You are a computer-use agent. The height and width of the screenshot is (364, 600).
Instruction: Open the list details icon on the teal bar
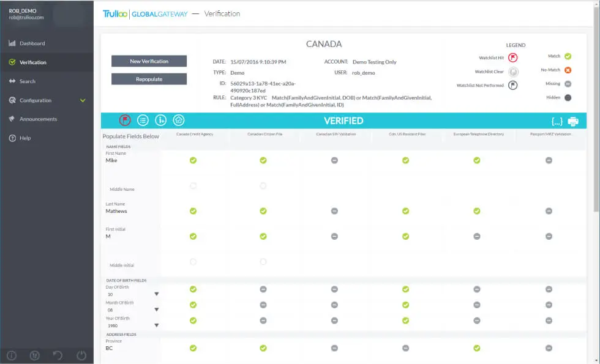click(x=143, y=120)
